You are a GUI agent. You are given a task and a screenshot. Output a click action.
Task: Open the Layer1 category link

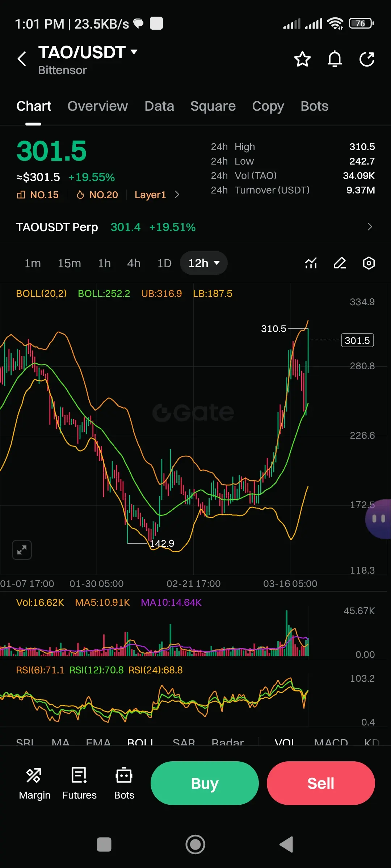pyautogui.click(x=150, y=195)
